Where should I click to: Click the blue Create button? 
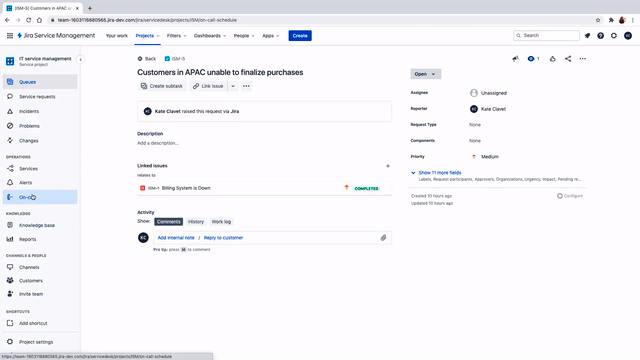pyautogui.click(x=300, y=36)
